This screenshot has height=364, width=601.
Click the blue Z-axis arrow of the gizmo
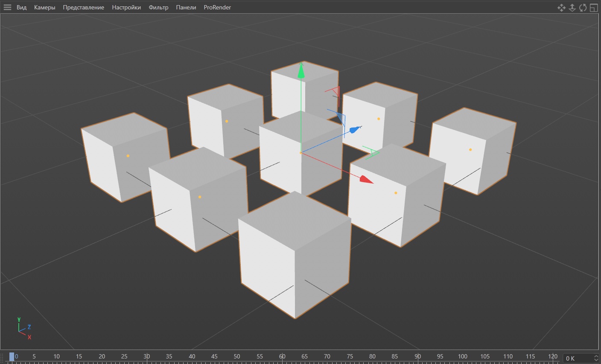(355, 129)
